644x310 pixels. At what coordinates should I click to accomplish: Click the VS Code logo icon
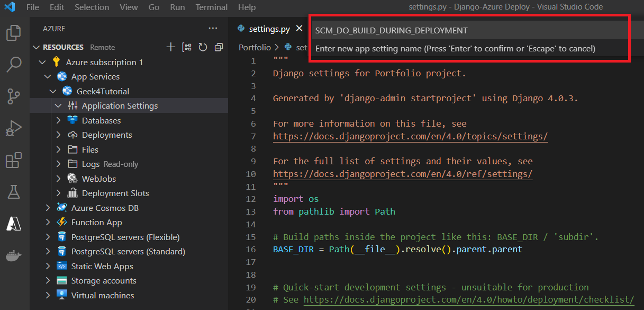tap(10, 7)
